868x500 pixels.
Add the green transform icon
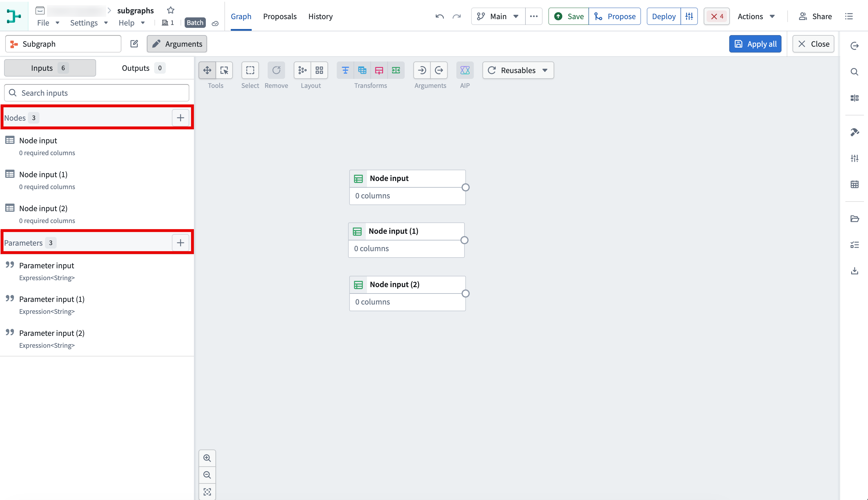(x=396, y=70)
